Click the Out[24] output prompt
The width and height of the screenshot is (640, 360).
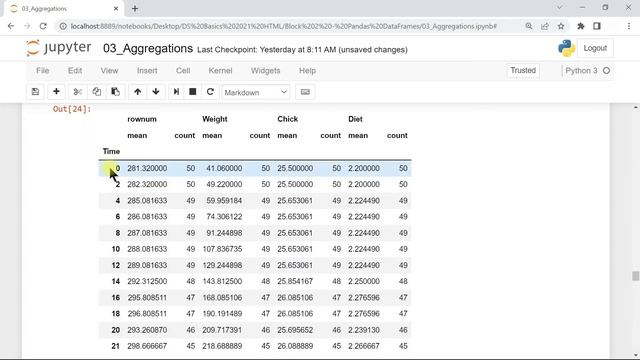tap(72, 109)
